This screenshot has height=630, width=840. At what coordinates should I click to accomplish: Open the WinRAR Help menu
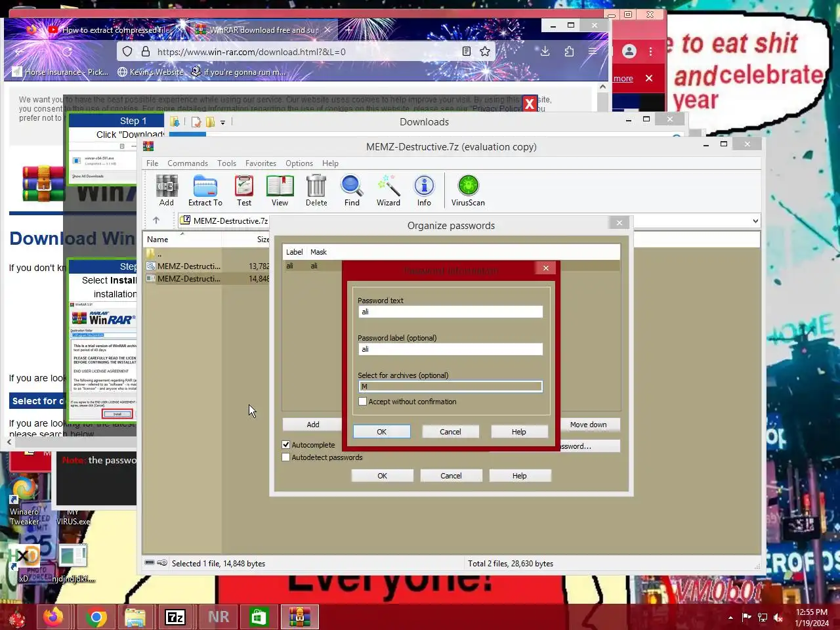click(330, 163)
